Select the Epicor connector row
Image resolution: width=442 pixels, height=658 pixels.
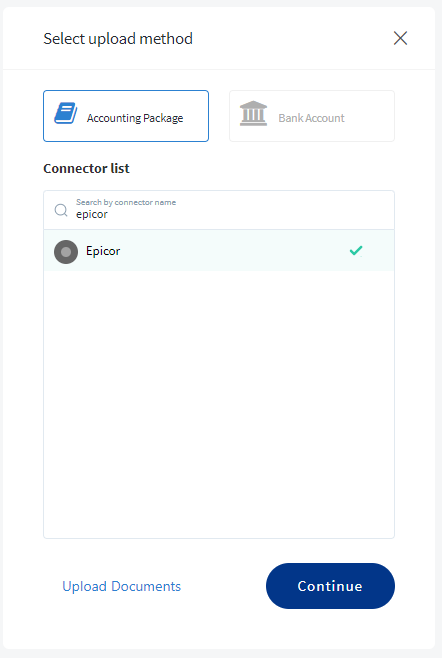219,251
